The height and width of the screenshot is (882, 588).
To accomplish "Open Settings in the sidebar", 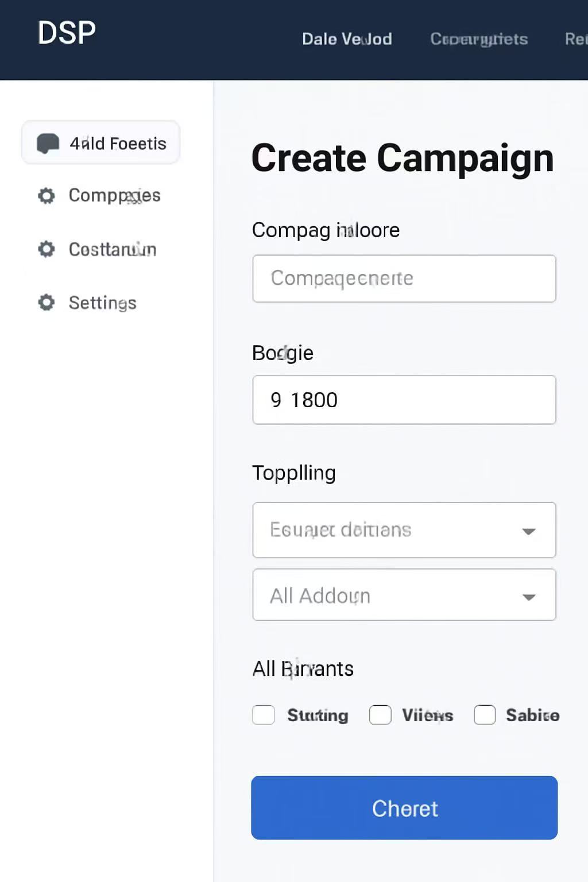I will [102, 303].
